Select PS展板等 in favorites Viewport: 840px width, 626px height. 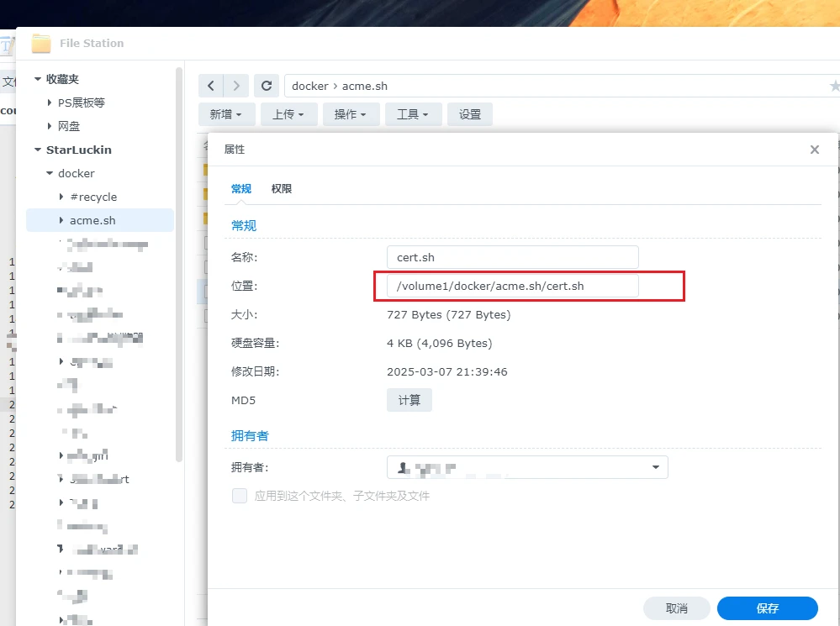(82, 103)
